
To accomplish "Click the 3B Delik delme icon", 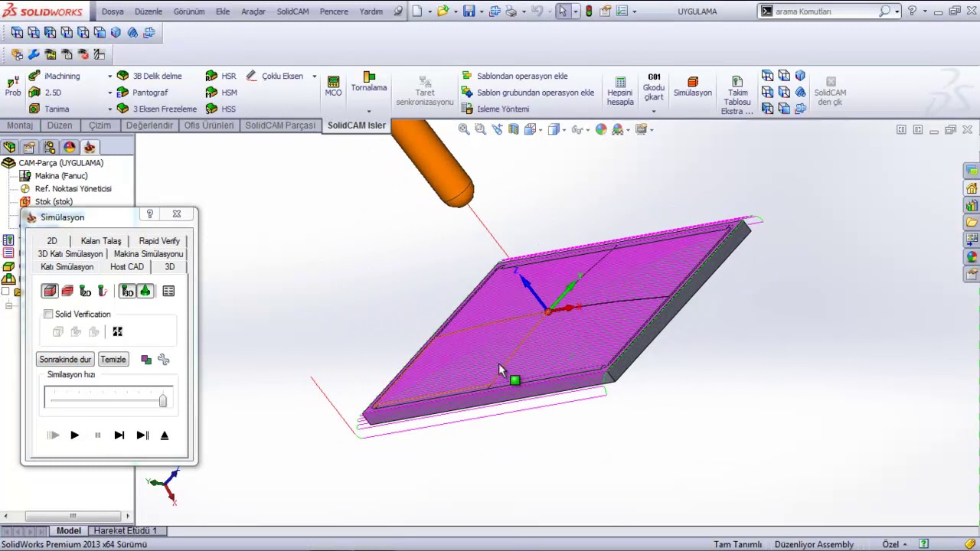I will coord(122,77).
